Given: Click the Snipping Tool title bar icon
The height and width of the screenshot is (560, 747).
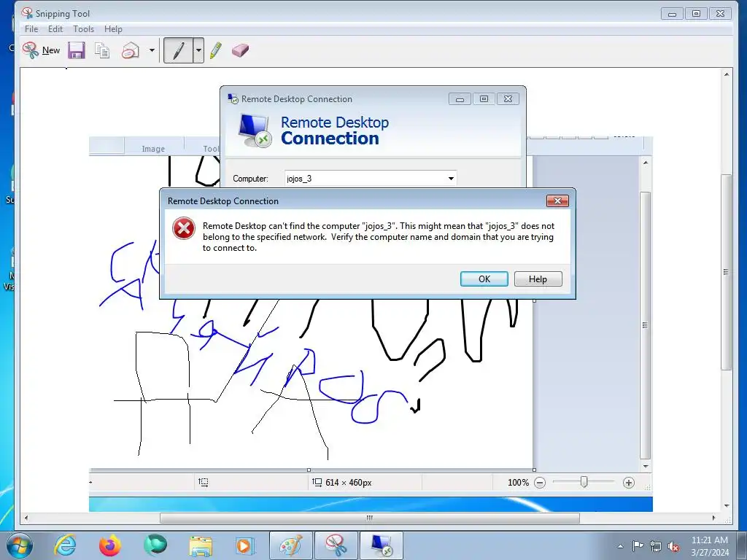Looking at the screenshot, I should pos(27,13).
